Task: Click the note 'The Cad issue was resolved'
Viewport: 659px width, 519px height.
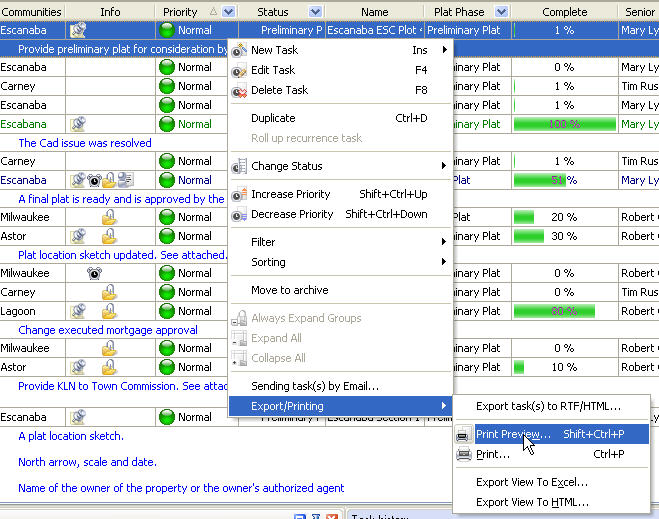Action: point(85,143)
